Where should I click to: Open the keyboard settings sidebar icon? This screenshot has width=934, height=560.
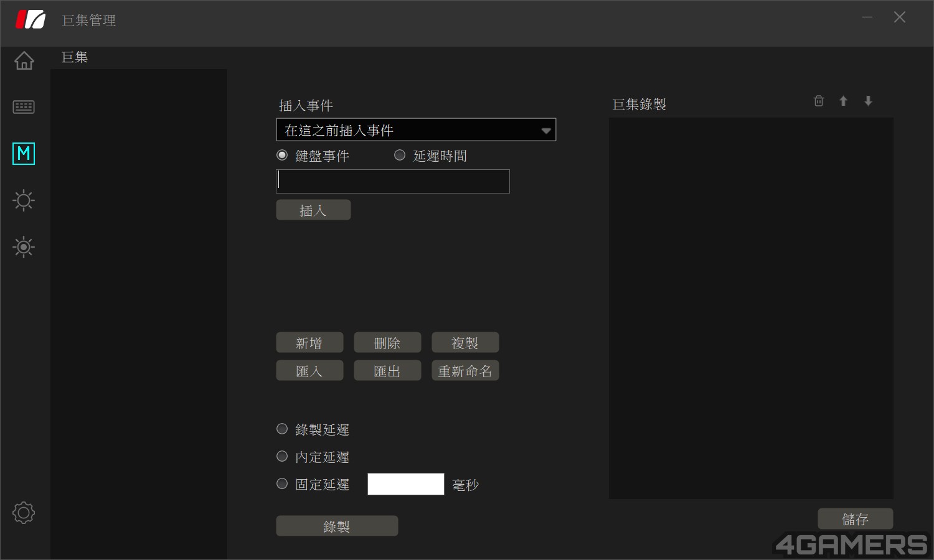point(24,107)
